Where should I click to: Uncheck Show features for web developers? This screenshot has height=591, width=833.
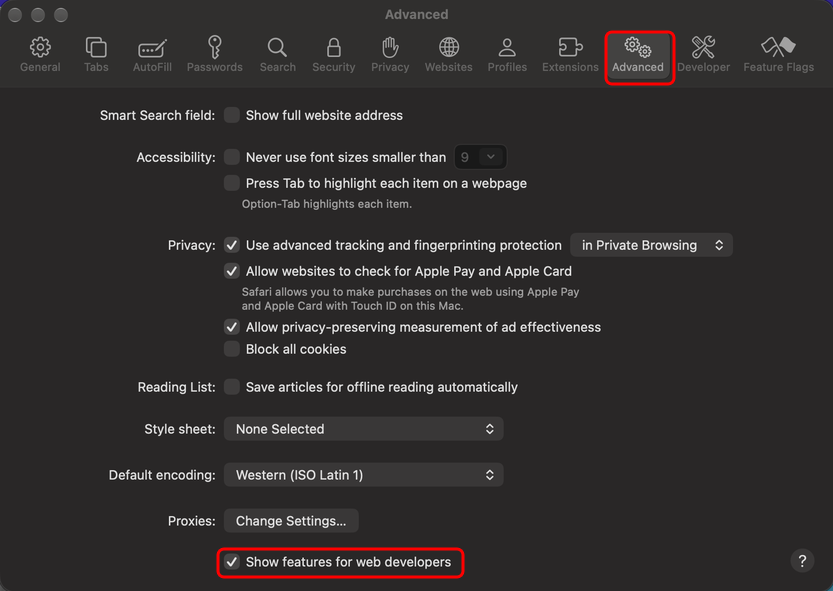pyautogui.click(x=232, y=562)
